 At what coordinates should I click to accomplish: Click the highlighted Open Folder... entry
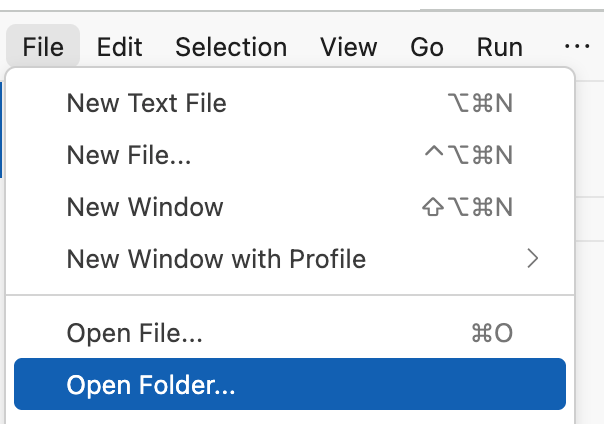point(151,385)
